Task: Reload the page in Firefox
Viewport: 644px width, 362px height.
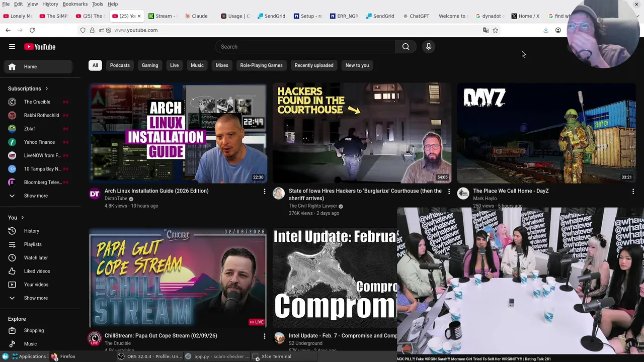Action: pos(32,30)
